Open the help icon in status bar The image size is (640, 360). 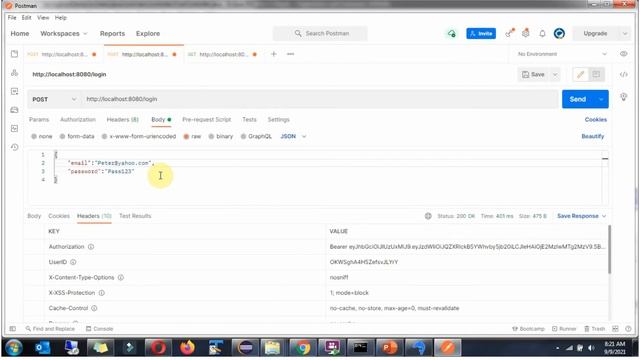[628, 329]
